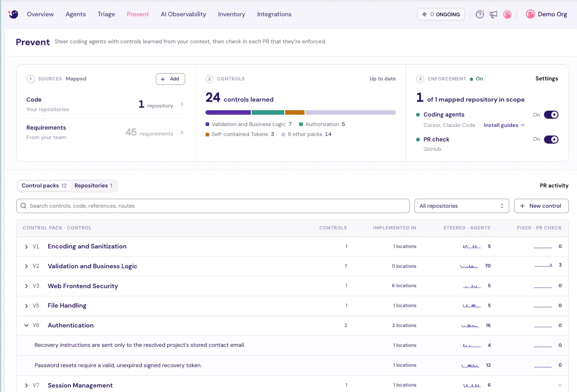Image resolution: width=577 pixels, height=392 pixels.
Task: Click the steered sparkline for Web Frontend Security
Action: (471, 286)
